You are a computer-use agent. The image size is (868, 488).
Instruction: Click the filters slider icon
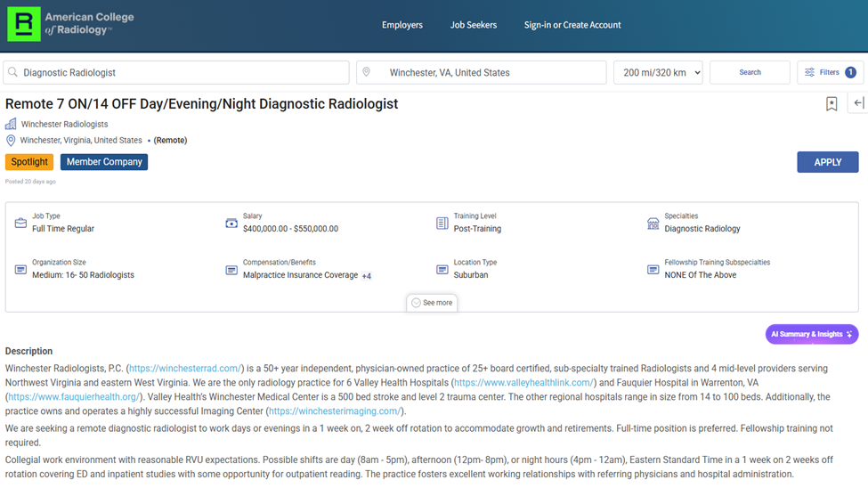(x=810, y=72)
